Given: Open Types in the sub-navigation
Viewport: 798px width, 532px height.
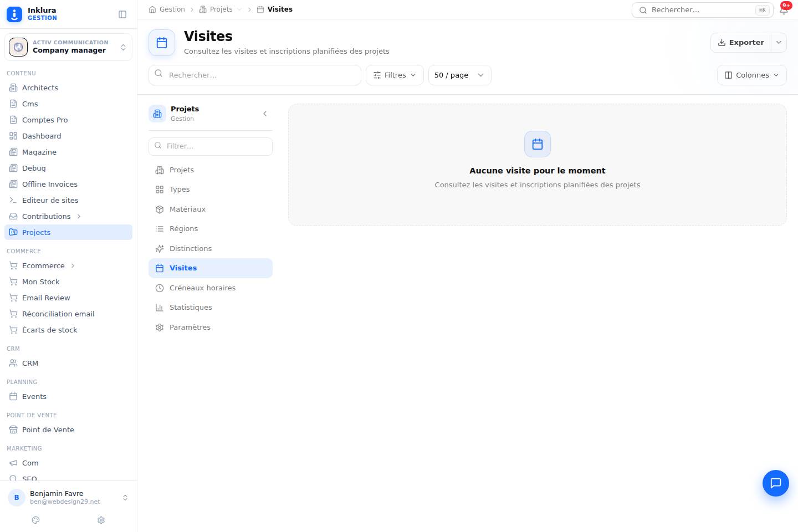Looking at the screenshot, I should 211,190.
